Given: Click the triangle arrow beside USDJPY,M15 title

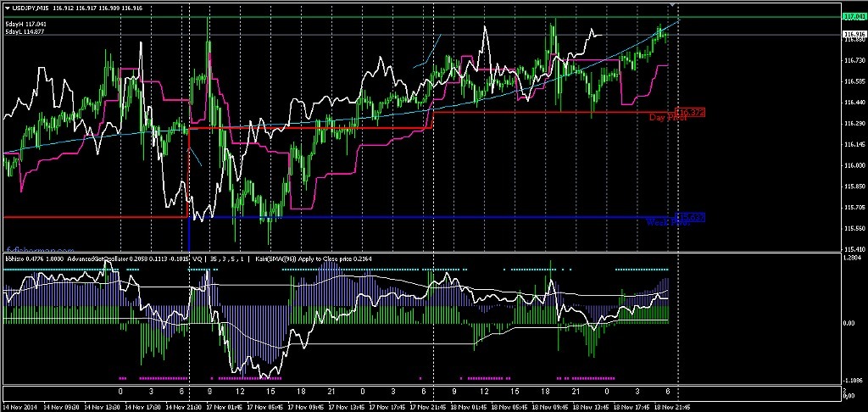Looking at the screenshot, I should point(8,8).
